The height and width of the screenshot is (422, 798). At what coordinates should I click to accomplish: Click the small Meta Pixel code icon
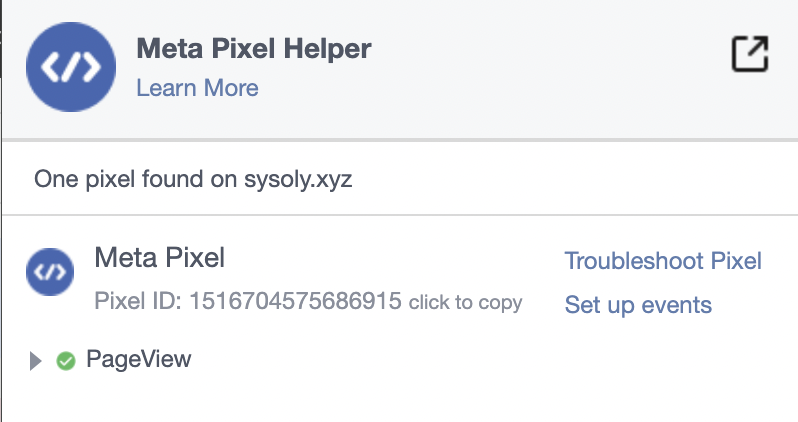[x=50, y=272]
